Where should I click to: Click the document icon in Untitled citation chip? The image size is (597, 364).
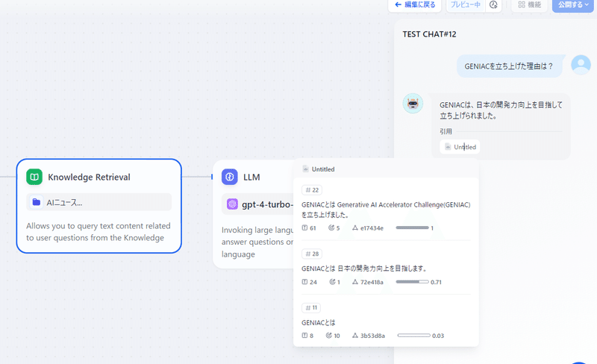[448, 147]
